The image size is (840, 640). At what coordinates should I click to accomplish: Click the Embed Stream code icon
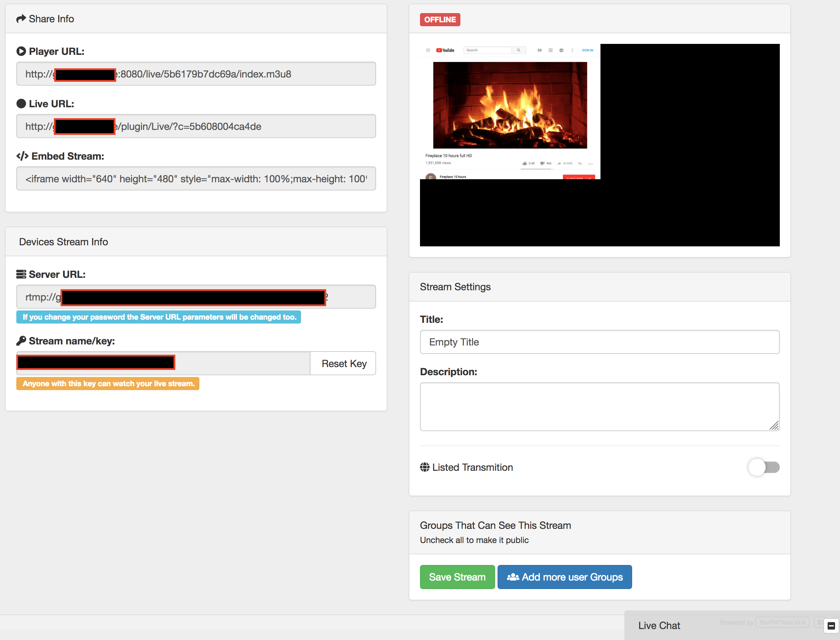coord(22,156)
